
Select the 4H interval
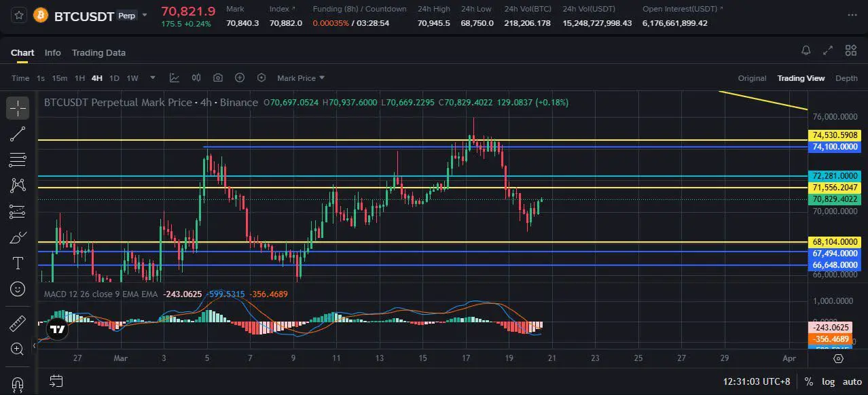pos(96,78)
